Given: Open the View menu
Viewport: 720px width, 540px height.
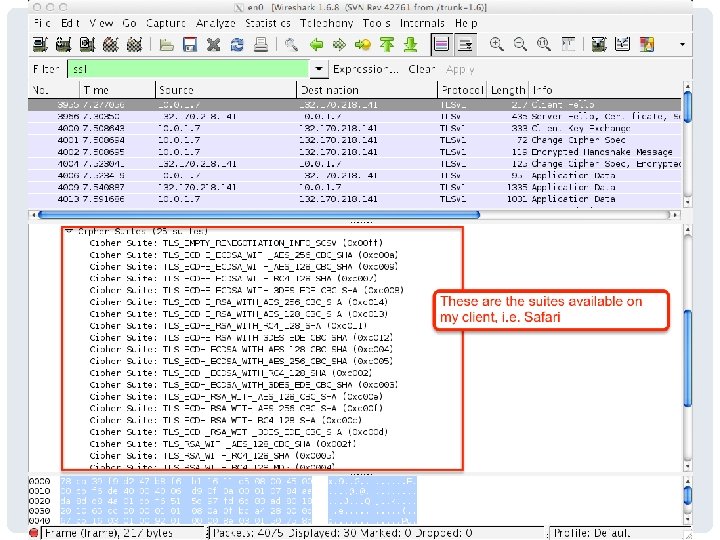Looking at the screenshot, I should [101, 23].
